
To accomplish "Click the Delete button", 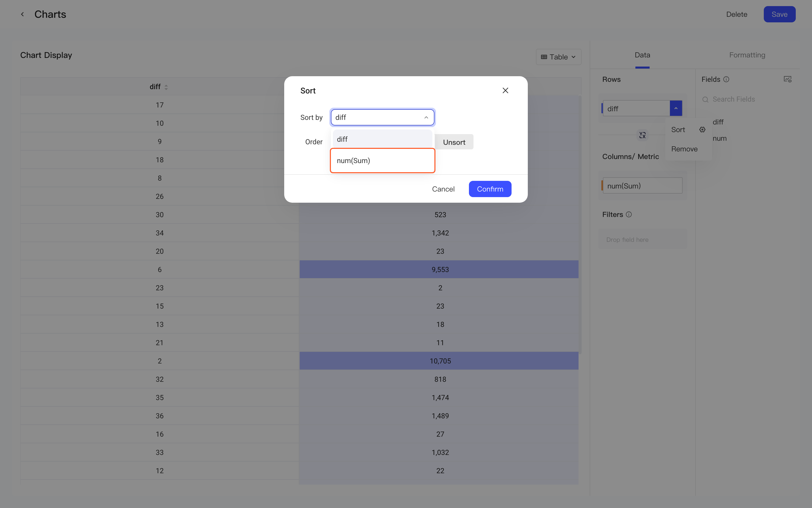I will tap(736, 14).
